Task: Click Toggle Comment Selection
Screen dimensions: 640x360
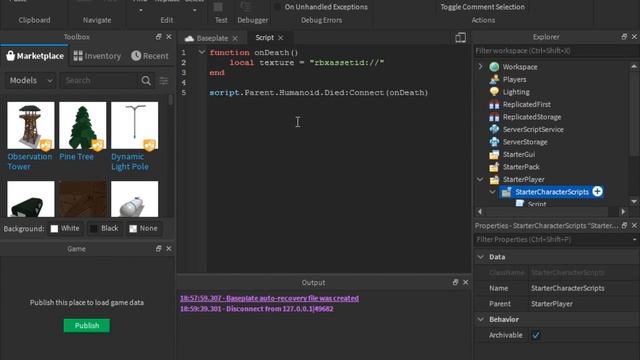Action: click(482, 7)
